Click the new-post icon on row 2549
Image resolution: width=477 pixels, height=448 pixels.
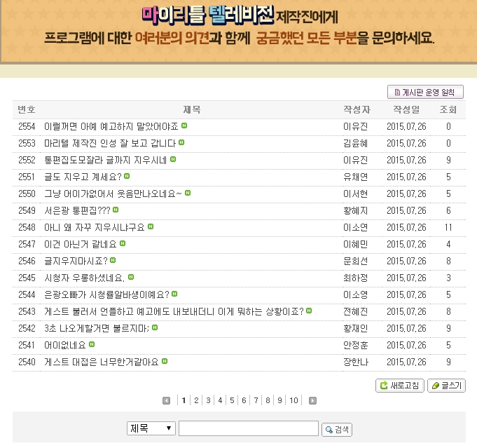(x=116, y=210)
